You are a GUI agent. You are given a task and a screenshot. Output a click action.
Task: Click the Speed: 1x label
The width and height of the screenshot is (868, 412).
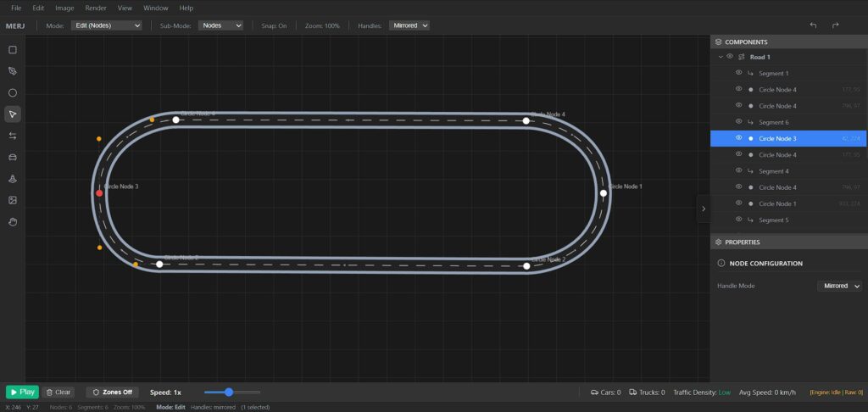pos(165,392)
